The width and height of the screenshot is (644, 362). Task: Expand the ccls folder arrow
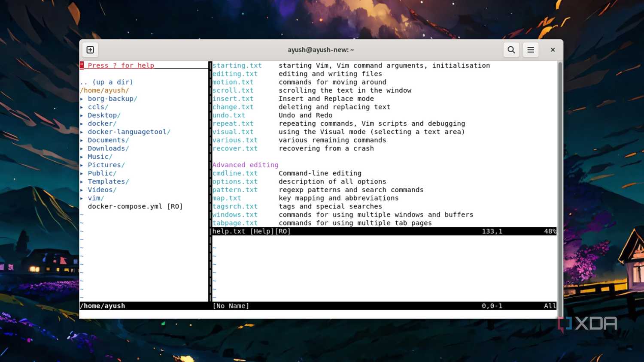[x=82, y=107]
